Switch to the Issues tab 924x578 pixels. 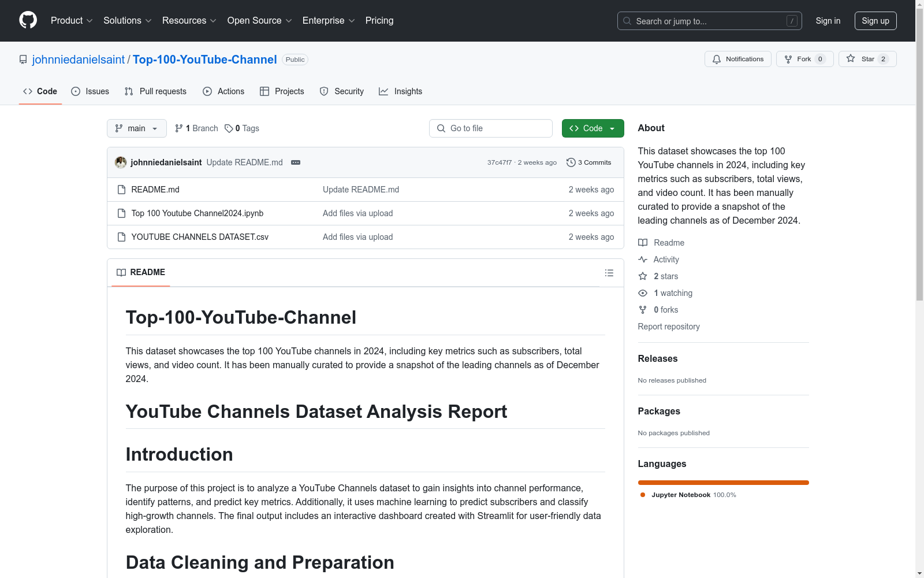[x=90, y=91]
